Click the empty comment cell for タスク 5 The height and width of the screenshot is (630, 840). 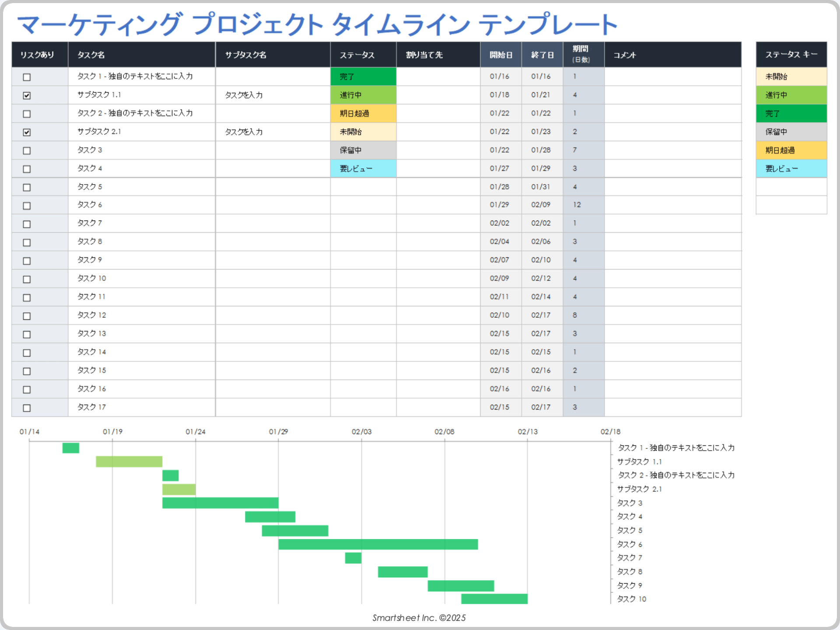[x=673, y=187]
